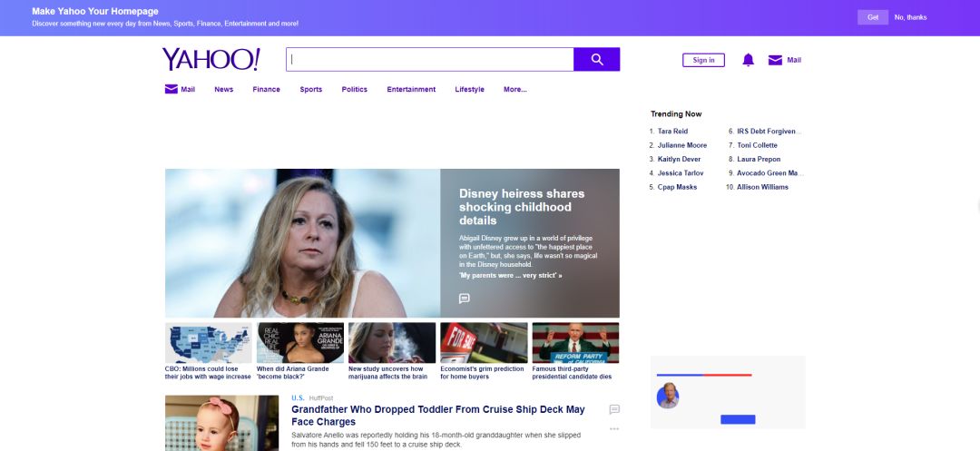Open the main Abigail Disney photo

pyautogui.click(x=302, y=243)
